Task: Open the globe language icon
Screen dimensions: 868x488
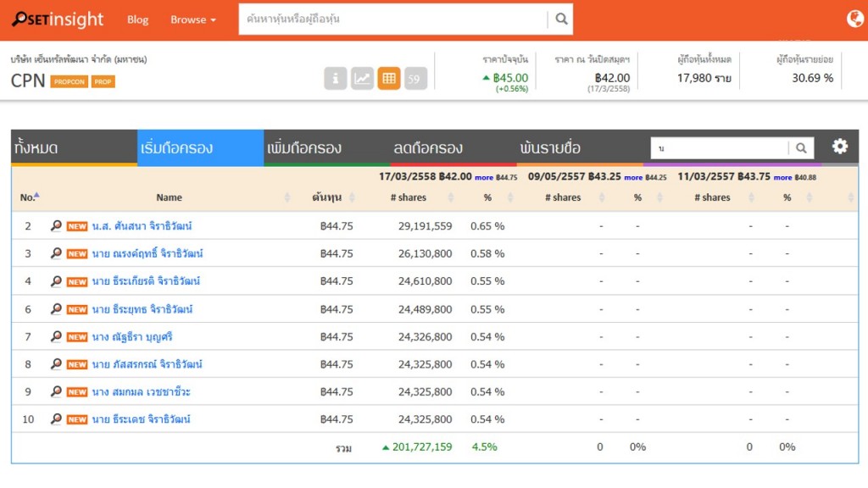Action: (854, 19)
